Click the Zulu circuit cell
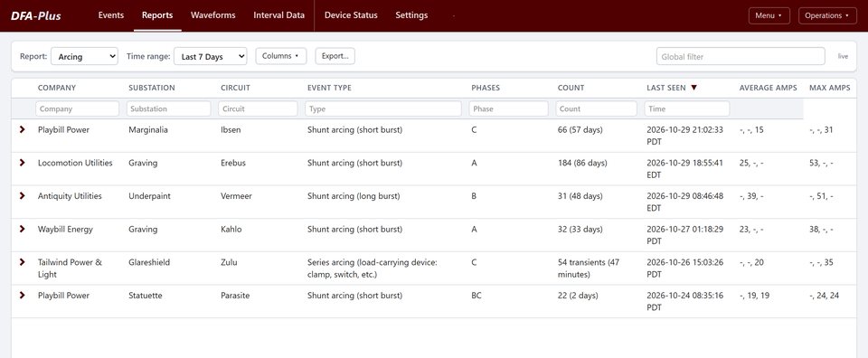Screen dimensions: 868x358 [x=229, y=263]
